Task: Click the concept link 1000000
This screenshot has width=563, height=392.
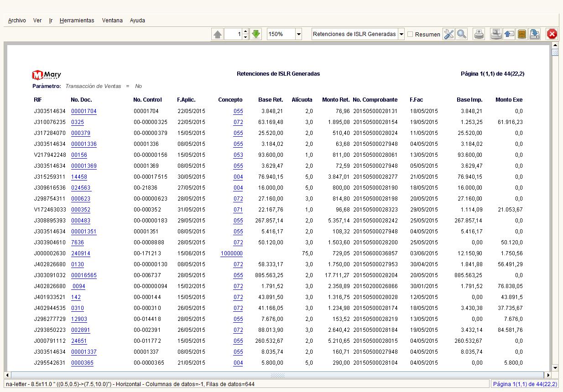Action: 232,253
